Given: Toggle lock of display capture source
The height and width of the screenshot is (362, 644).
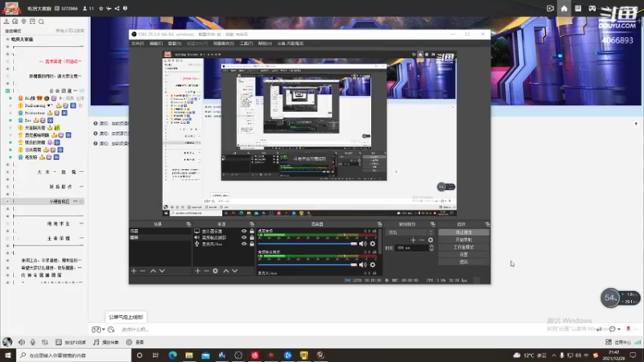Looking at the screenshot, I should 252,231.
